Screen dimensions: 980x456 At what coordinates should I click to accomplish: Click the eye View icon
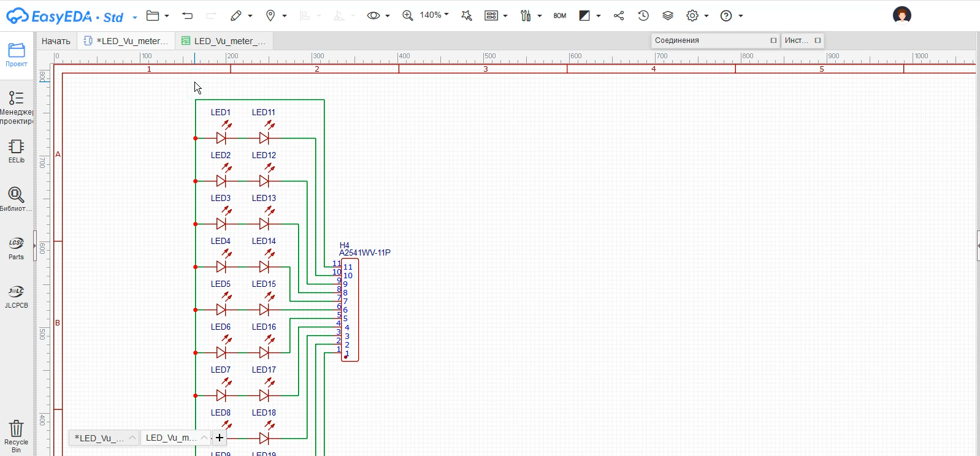[x=373, y=15]
